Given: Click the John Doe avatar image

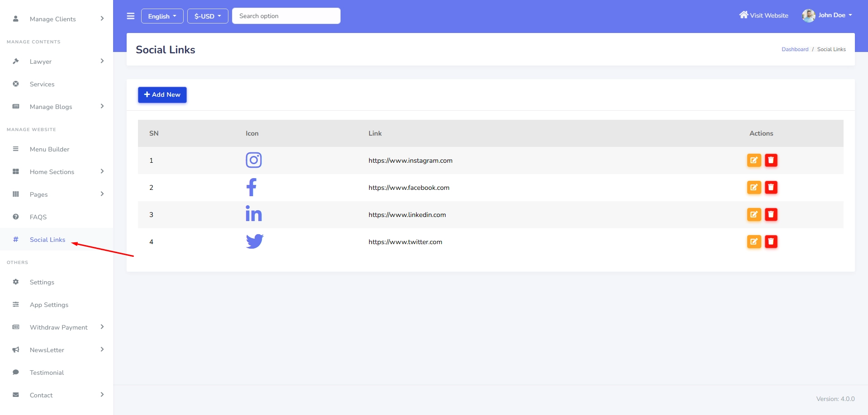Looking at the screenshot, I should 809,15.
